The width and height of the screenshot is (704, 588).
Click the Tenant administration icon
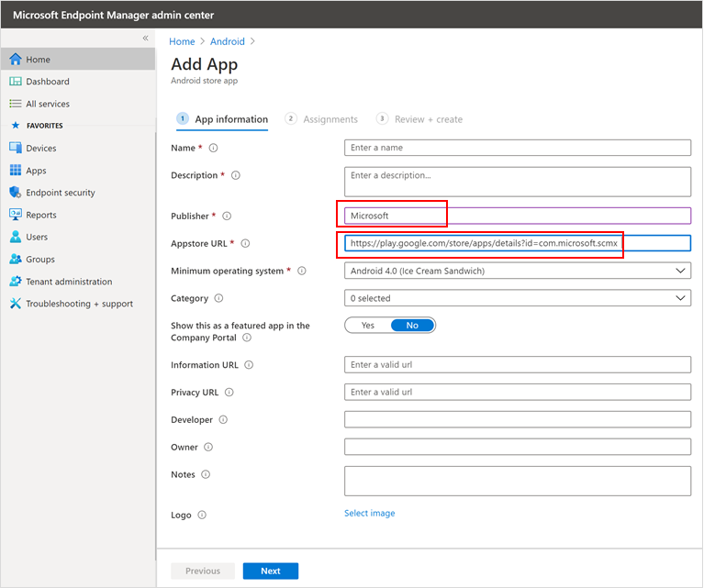(16, 282)
